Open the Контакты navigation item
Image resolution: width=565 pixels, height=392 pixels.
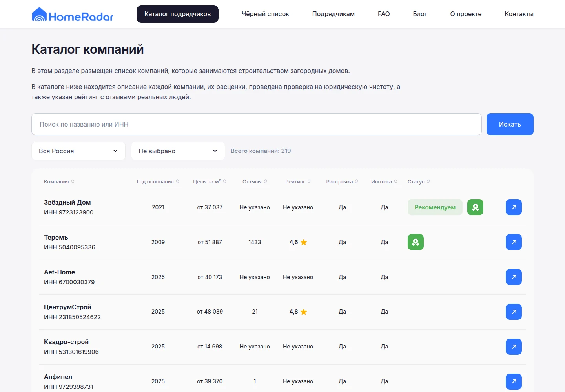pyautogui.click(x=519, y=14)
